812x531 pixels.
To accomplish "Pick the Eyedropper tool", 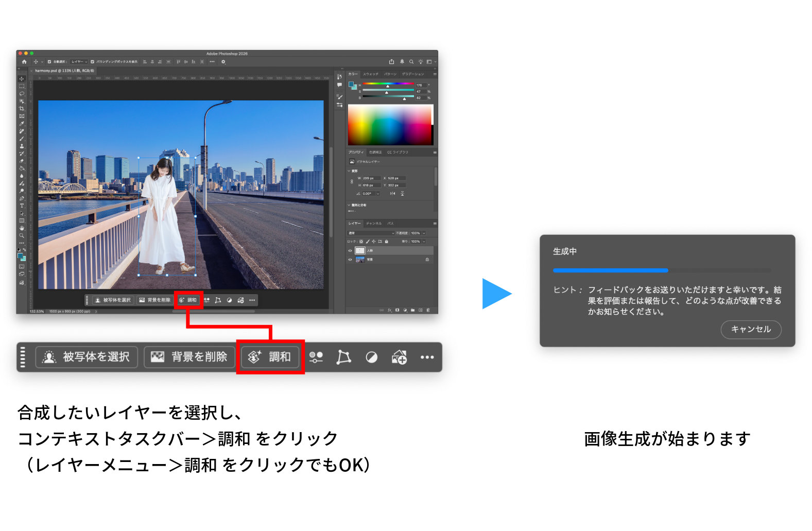I will [x=22, y=124].
